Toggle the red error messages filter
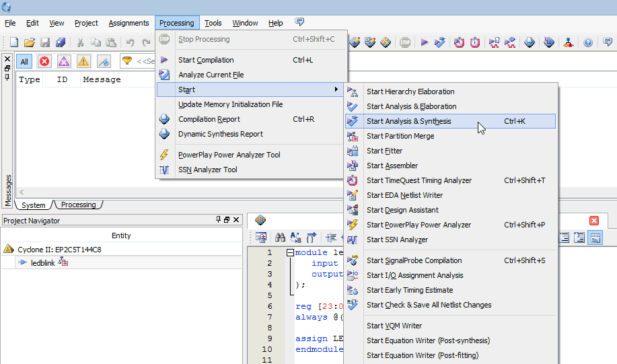The image size is (617, 364). pos(44,61)
